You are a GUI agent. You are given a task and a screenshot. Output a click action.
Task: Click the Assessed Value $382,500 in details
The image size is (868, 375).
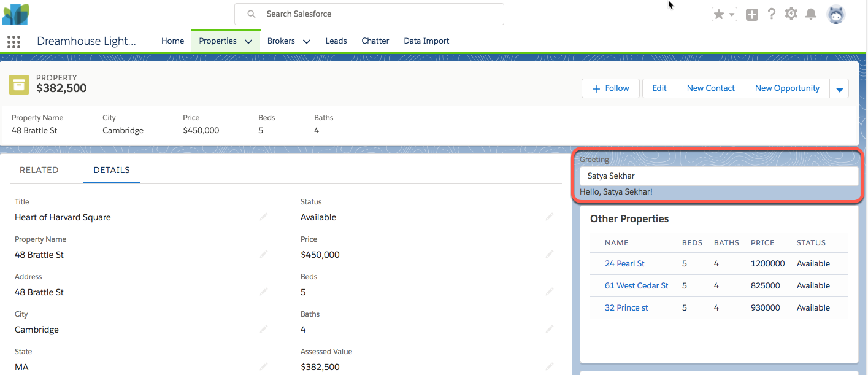pyautogui.click(x=320, y=367)
